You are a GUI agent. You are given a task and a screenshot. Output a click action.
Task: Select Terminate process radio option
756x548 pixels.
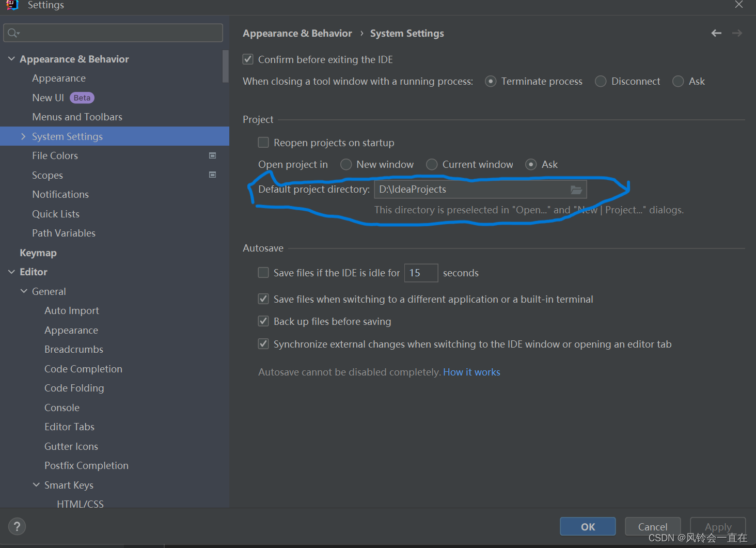pyautogui.click(x=491, y=82)
